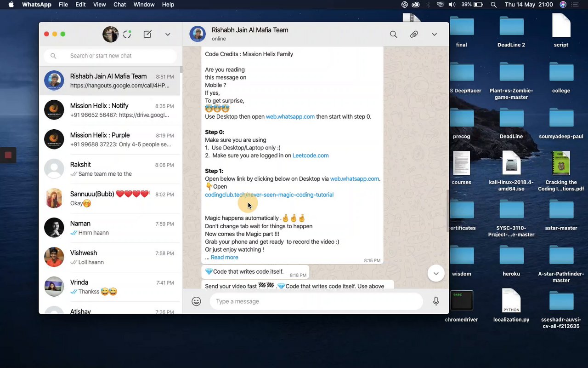Click the Bluetooth icon in menu bar
Screen dimensions: 588x368
(428, 5)
